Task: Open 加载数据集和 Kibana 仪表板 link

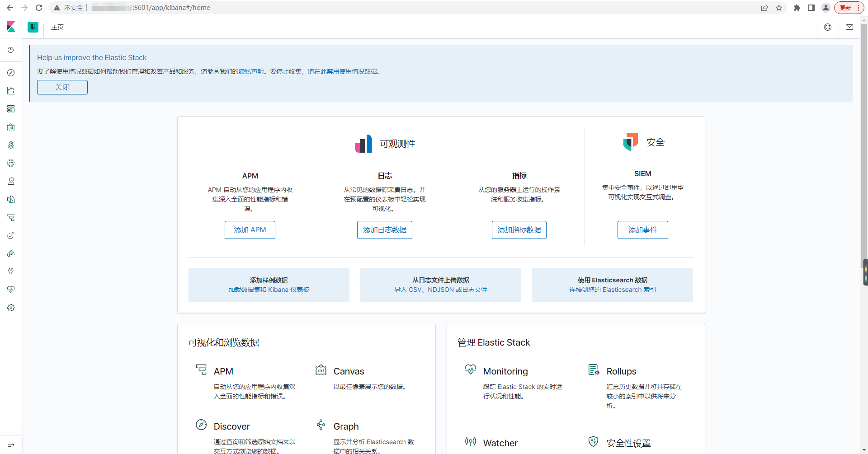Action: [269, 290]
